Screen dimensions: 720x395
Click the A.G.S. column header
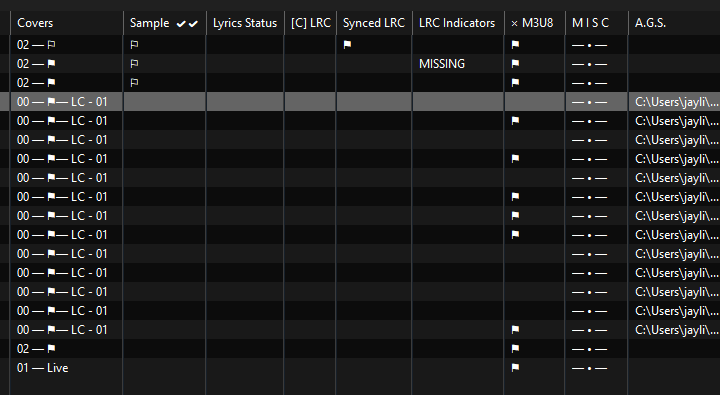(x=650, y=23)
